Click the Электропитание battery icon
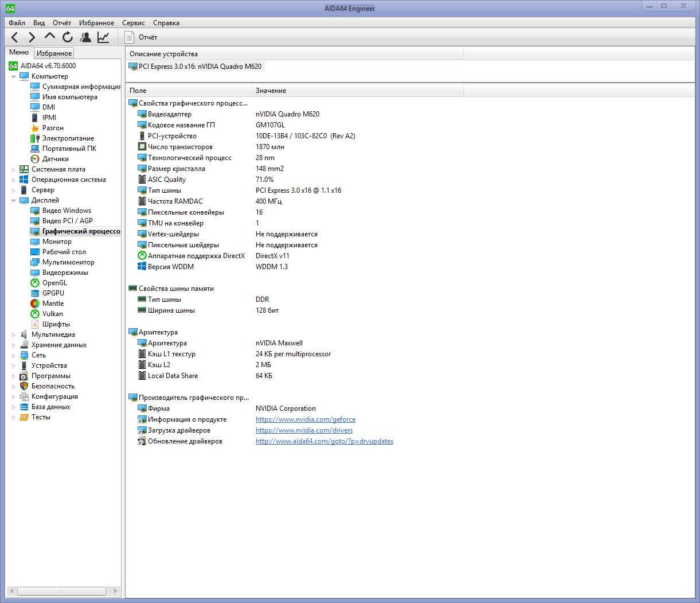 35,138
